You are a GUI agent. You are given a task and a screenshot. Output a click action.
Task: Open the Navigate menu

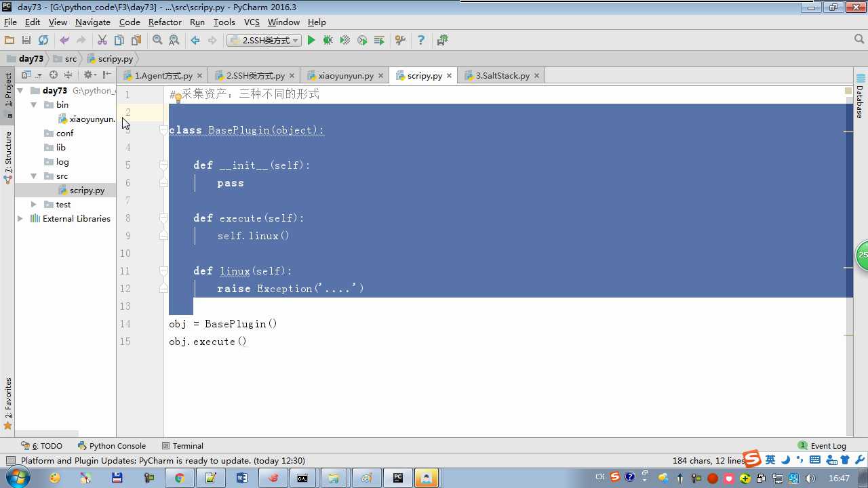click(93, 22)
